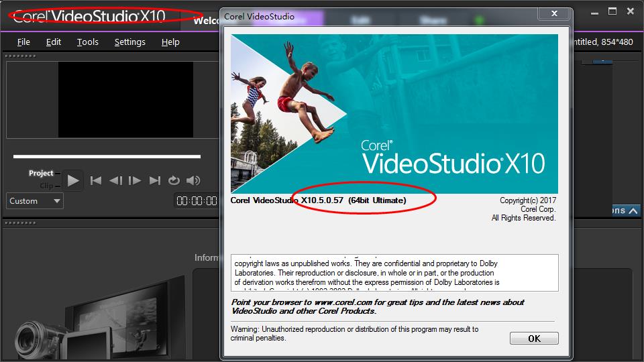Image resolution: width=644 pixels, height=362 pixels.
Task: Click the Copyright(c) 2017 text
Action: click(x=528, y=200)
